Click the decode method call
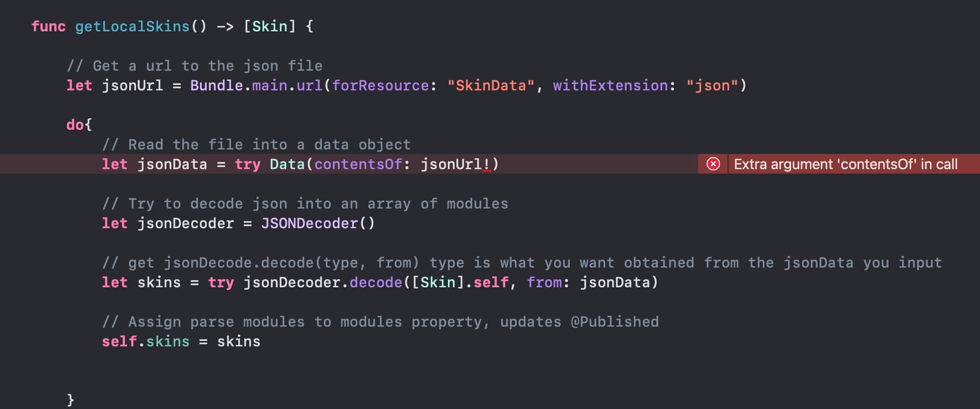 pyautogui.click(x=376, y=282)
